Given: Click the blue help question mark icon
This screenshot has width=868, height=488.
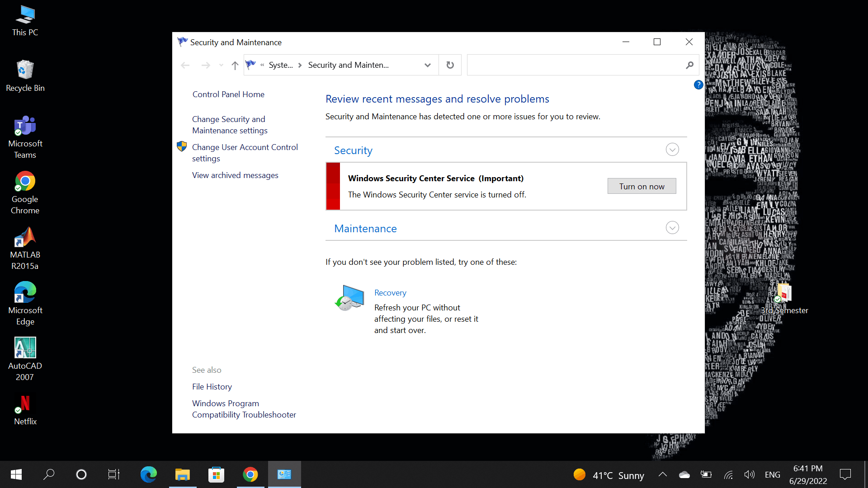Looking at the screenshot, I should pyautogui.click(x=698, y=84).
